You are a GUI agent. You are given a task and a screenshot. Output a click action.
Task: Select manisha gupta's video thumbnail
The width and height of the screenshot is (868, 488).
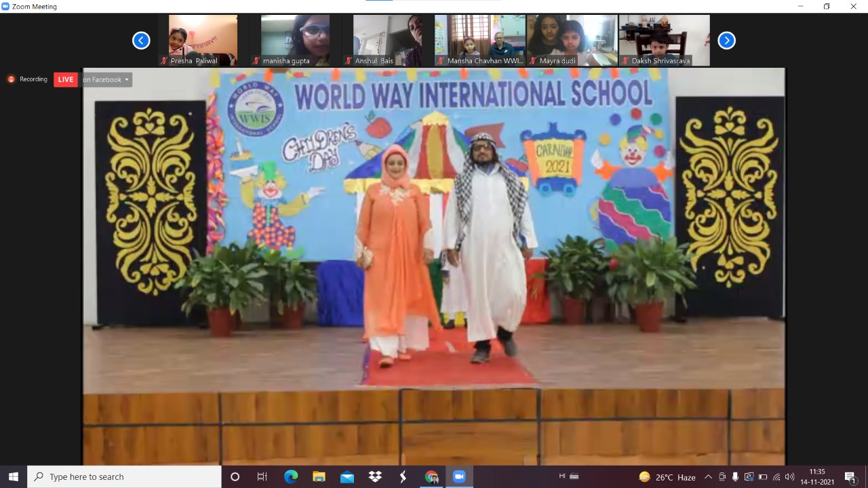tap(295, 41)
